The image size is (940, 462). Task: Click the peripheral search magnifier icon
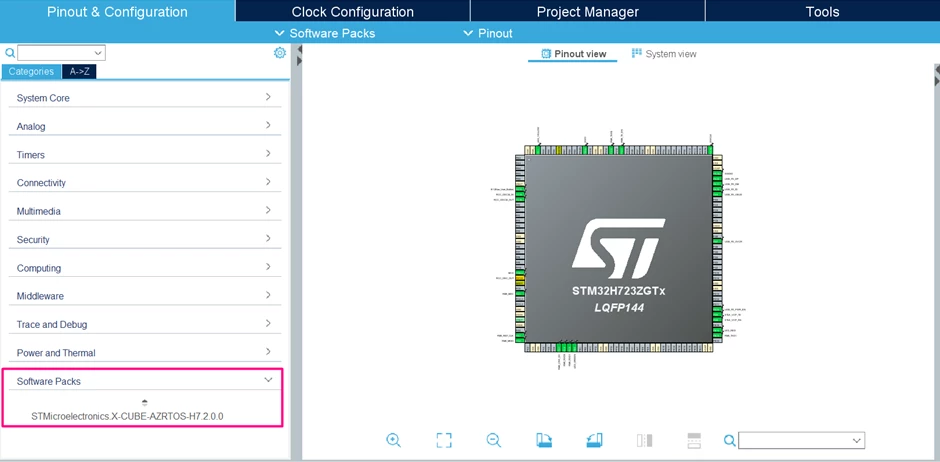10,53
